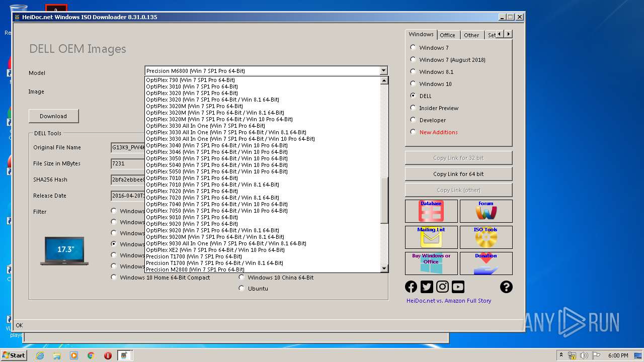Select Windows 7 (August 2018) option

click(x=413, y=60)
